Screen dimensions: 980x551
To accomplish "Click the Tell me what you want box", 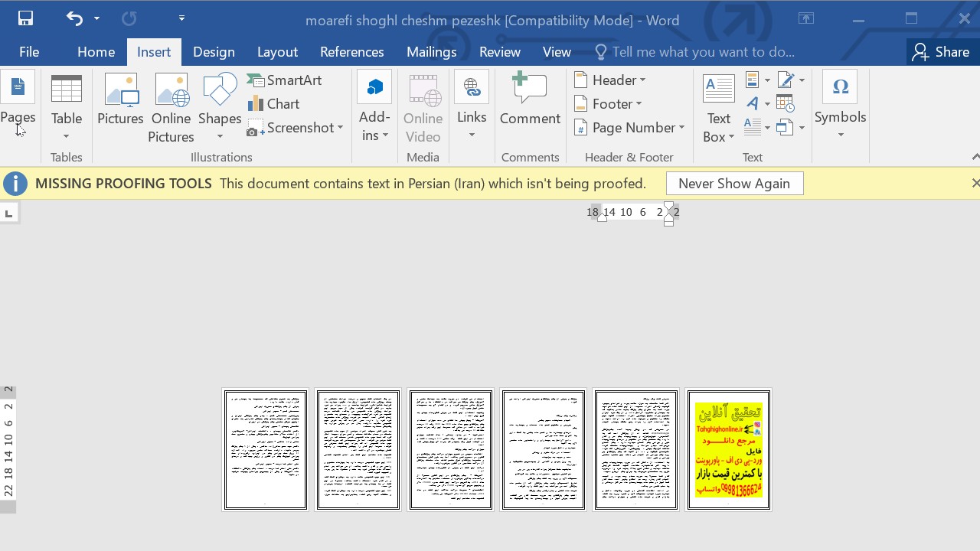I will 694,52.
